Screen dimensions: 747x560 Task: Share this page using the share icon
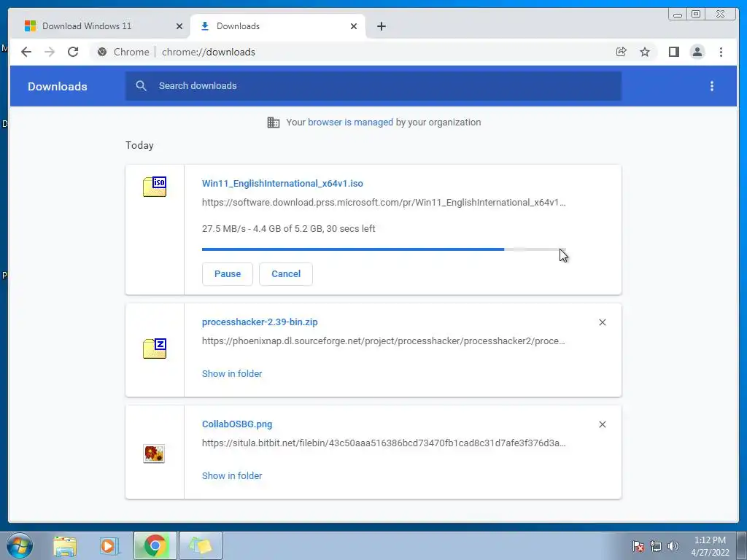tap(622, 52)
